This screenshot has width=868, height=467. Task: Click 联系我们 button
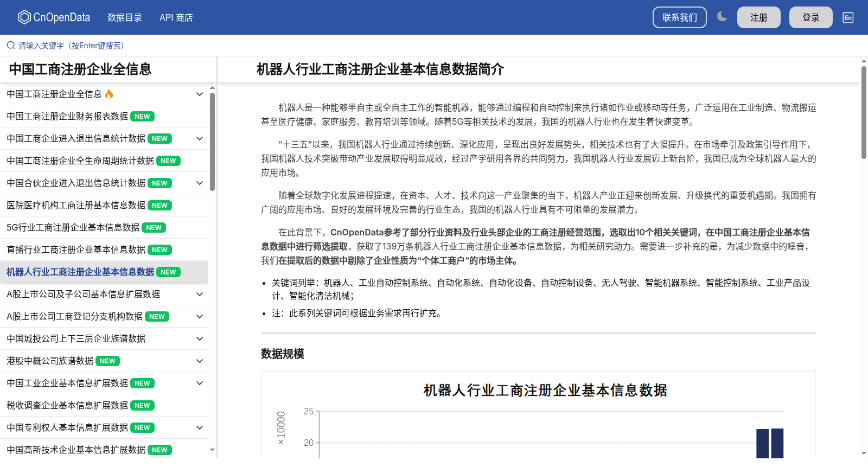click(x=680, y=17)
